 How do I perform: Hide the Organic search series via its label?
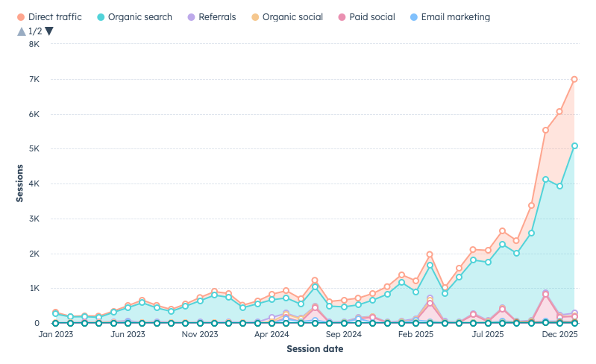click(139, 16)
